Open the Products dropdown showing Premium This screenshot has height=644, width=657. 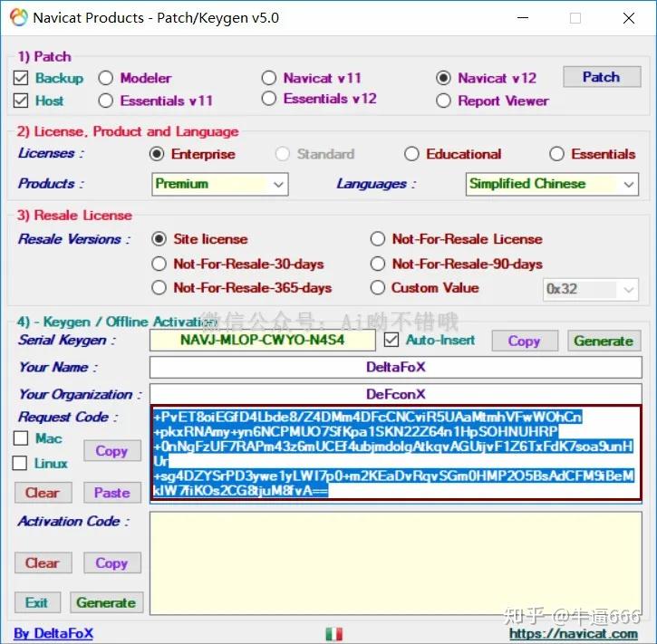pos(220,184)
